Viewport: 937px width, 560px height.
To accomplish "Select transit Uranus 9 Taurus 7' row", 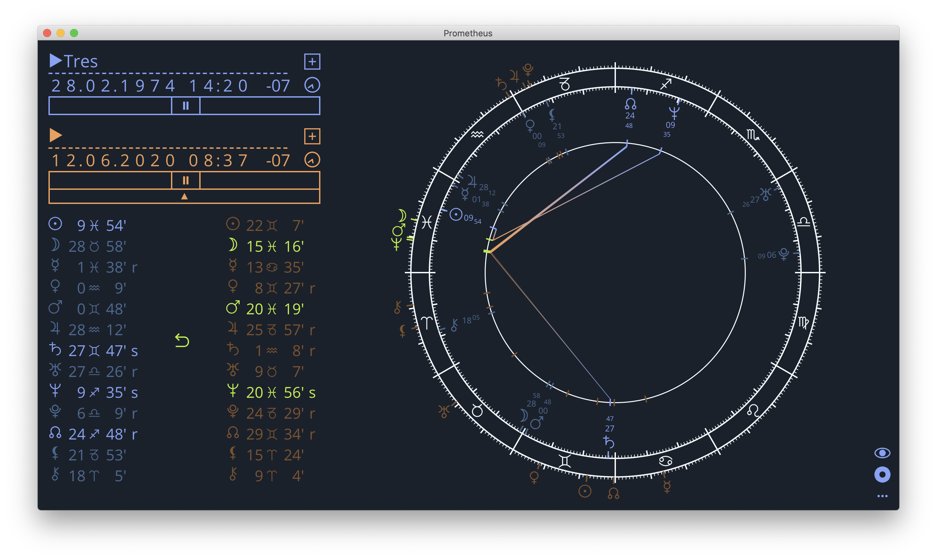I will click(x=265, y=371).
